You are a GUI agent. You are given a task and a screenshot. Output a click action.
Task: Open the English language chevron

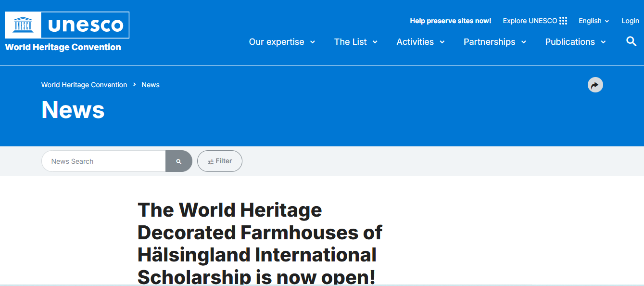tap(606, 21)
